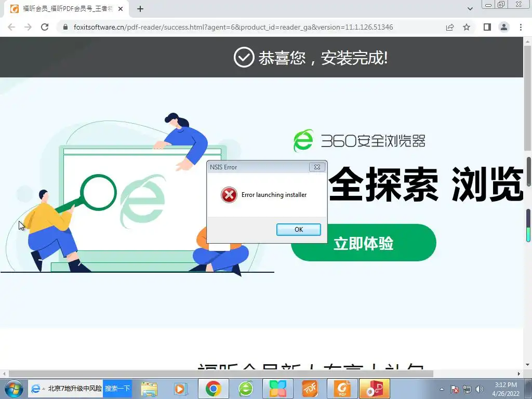Click the scroll right arrow at page bottom
The image size is (532, 399).
click(x=519, y=374)
